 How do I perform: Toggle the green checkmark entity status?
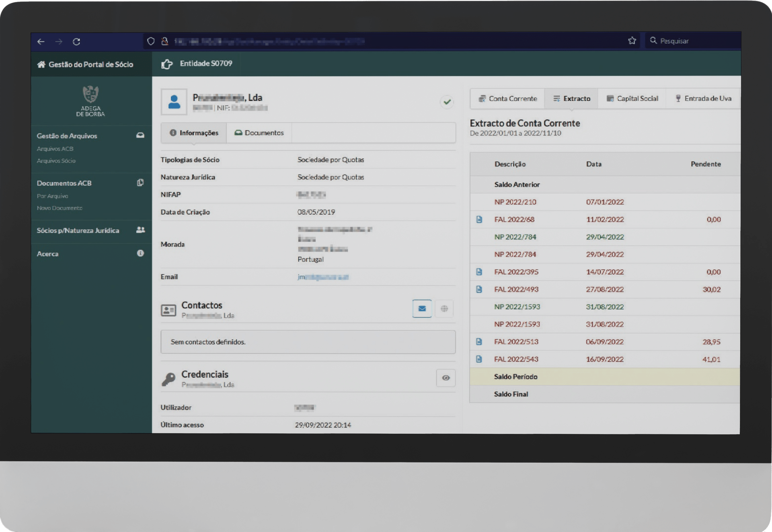(x=447, y=102)
